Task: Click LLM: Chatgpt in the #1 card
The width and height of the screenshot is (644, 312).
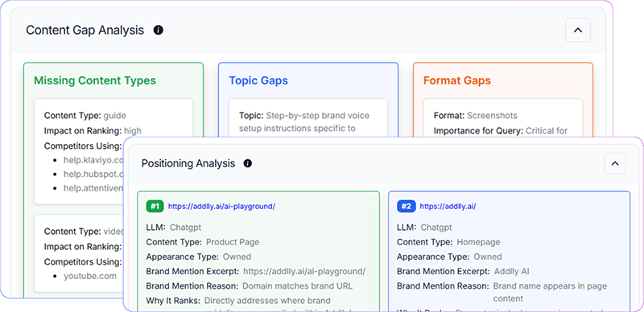Action: coord(174,227)
